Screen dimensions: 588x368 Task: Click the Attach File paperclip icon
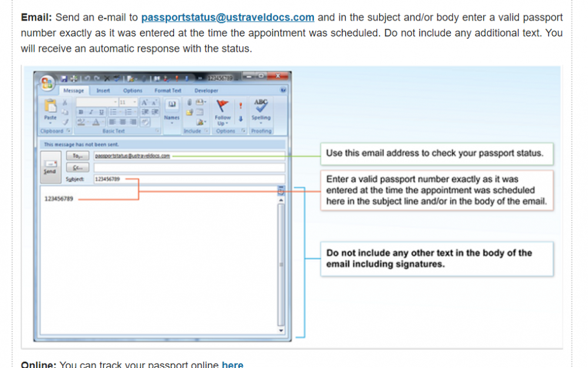[189, 102]
